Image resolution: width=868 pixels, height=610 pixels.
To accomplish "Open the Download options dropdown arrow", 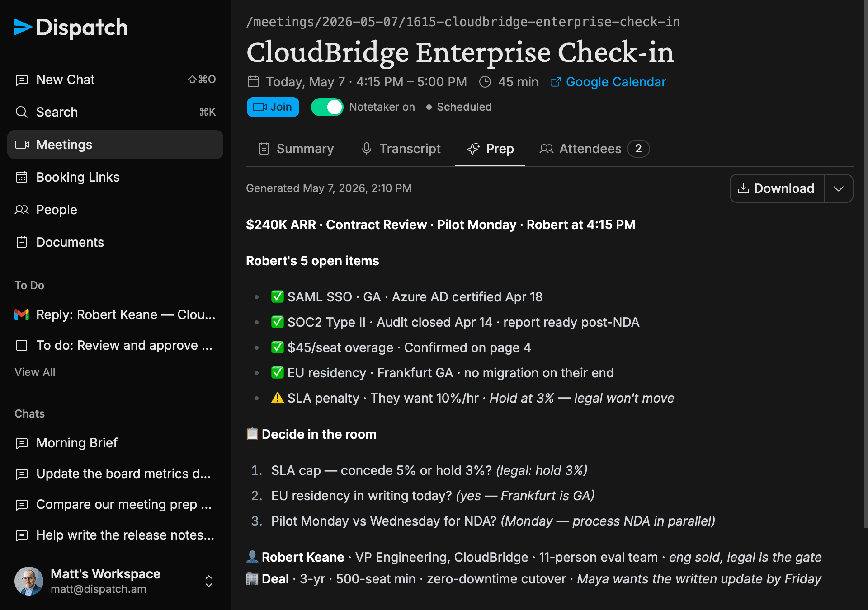I will (839, 188).
